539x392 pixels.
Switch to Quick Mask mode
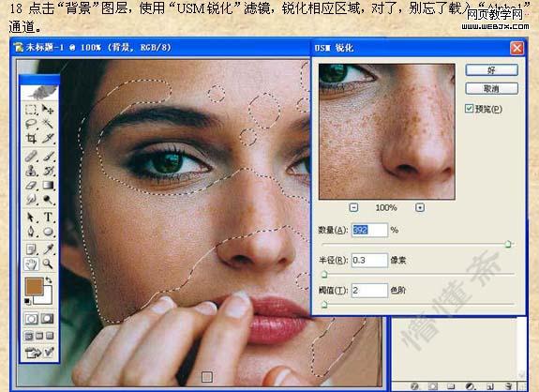pos(48,319)
